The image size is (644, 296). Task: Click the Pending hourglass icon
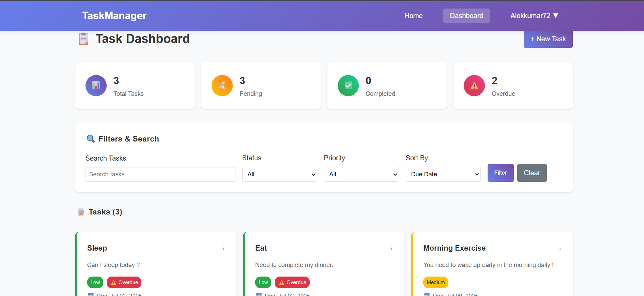(222, 86)
